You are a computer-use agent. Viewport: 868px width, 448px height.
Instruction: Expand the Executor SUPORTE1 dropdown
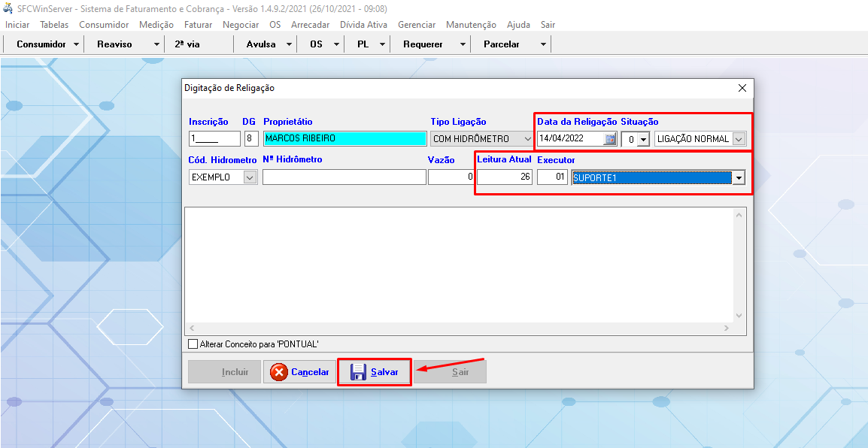[739, 178]
